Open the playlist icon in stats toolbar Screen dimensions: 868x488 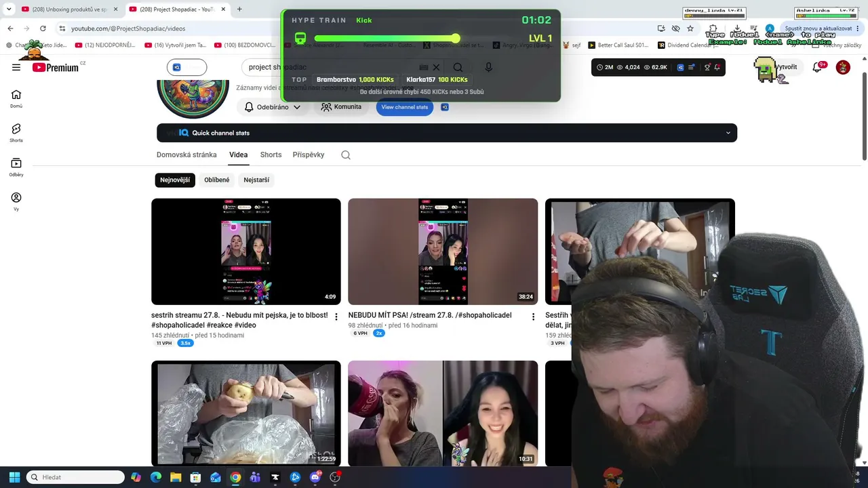tap(691, 67)
